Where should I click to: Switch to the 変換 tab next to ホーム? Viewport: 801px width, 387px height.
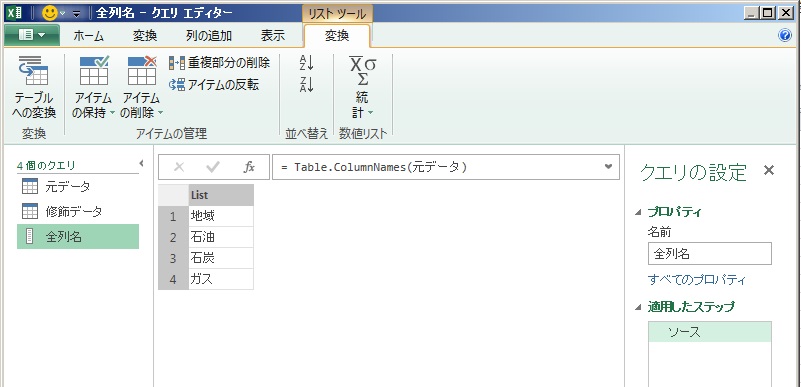point(145,36)
